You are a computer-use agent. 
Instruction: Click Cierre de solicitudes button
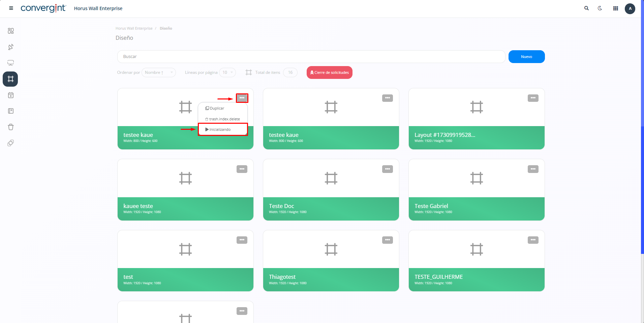[329, 72]
